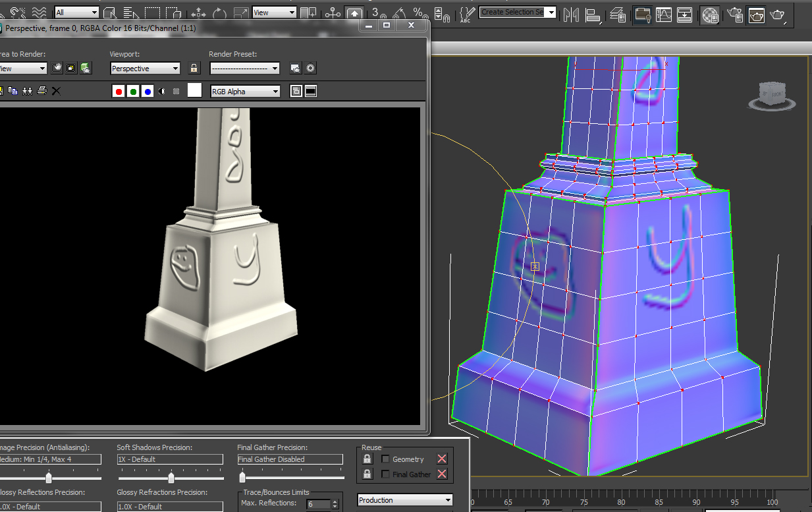This screenshot has width=812, height=512.
Task: Save the rendered image
Action: (3, 91)
